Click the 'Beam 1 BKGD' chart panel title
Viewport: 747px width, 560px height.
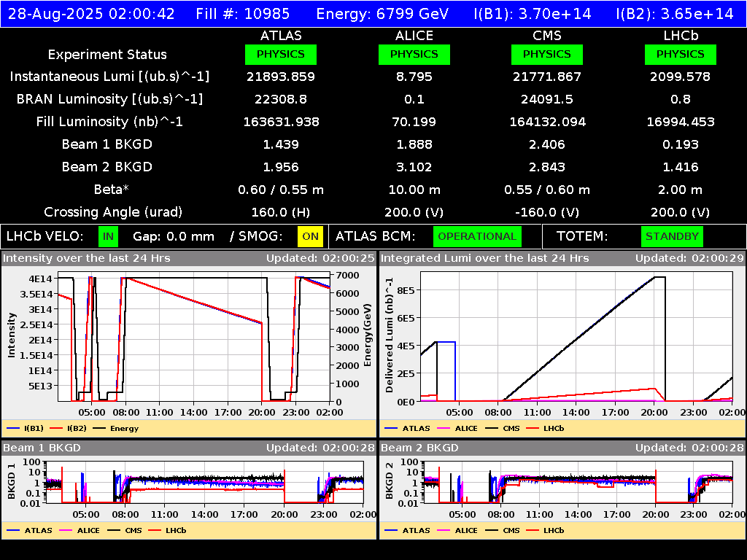(42, 448)
